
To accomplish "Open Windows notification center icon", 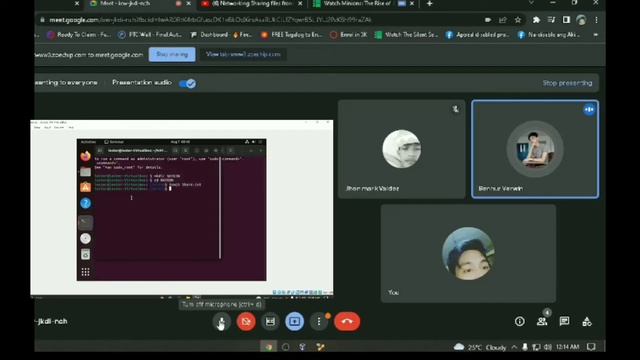I will click(x=591, y=347).
